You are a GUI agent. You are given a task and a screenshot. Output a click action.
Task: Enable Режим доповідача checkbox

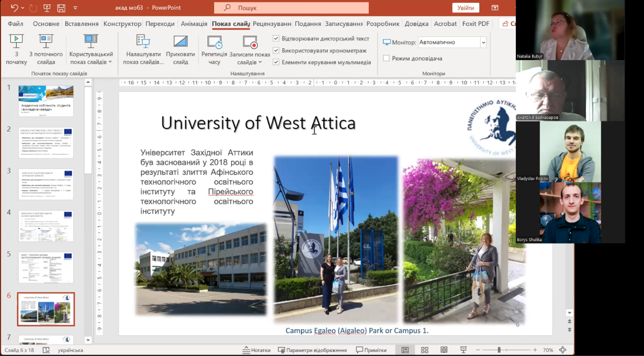coord(386,58)
